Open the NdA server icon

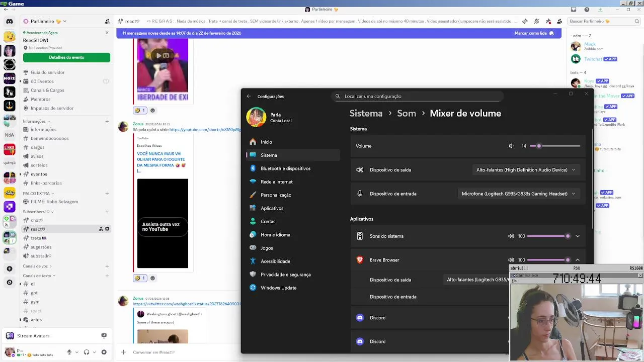[9, 135]
